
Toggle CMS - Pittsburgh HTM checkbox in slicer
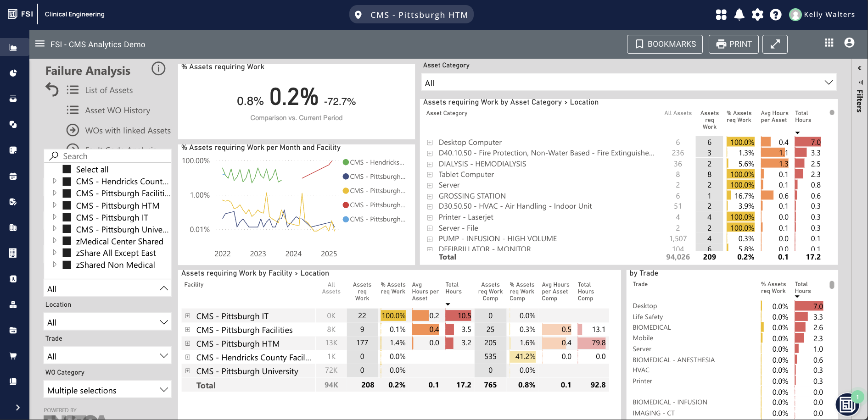(x=67, y=205)
